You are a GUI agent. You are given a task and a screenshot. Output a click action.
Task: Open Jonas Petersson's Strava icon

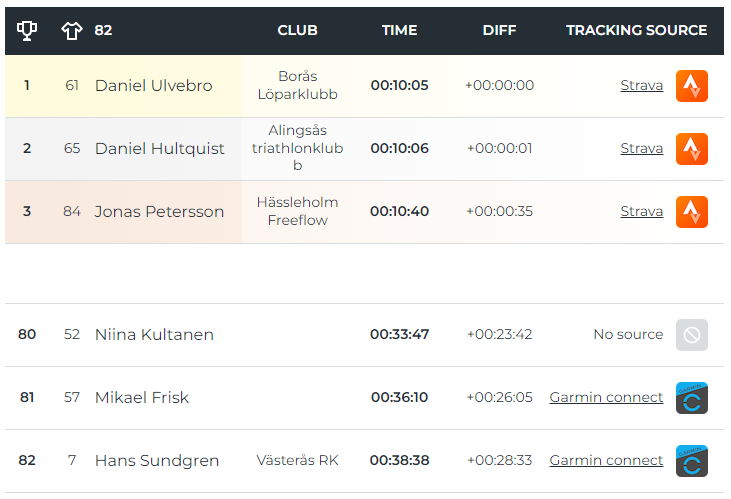(691, 212)
